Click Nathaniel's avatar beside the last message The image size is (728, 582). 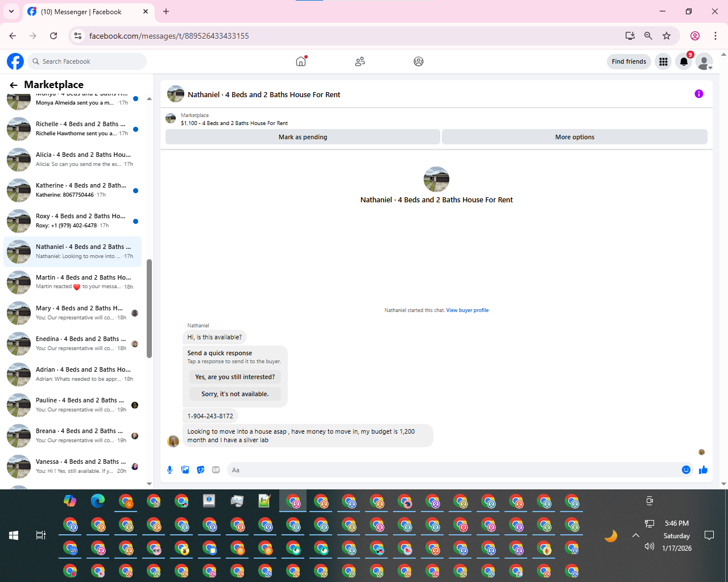173,441
